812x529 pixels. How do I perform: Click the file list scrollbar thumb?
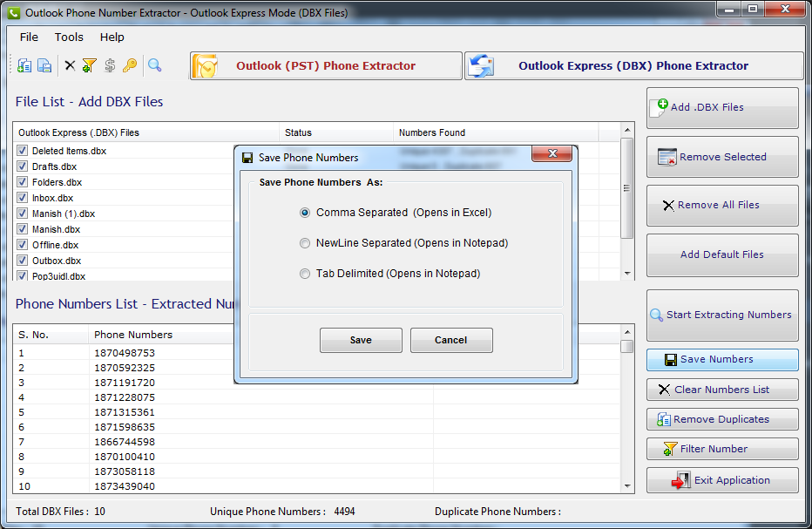627,188
